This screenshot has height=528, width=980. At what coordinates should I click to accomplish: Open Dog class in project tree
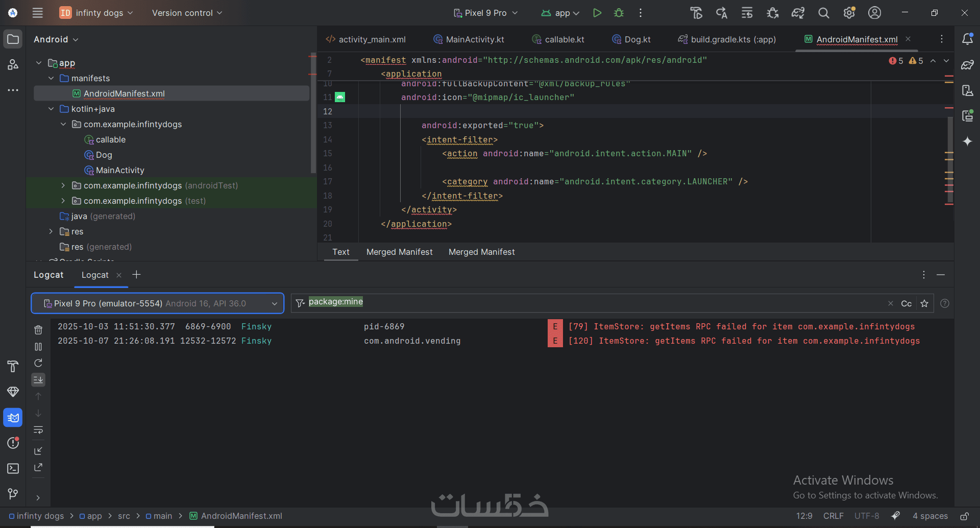pyautogui.click(x=104, y=155)
